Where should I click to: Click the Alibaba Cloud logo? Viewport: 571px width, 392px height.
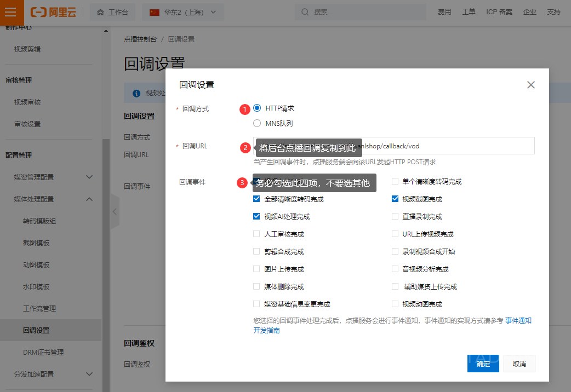point(53,13)
